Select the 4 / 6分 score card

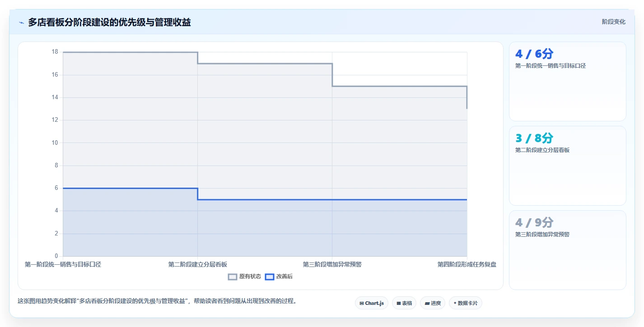[568, 82]
